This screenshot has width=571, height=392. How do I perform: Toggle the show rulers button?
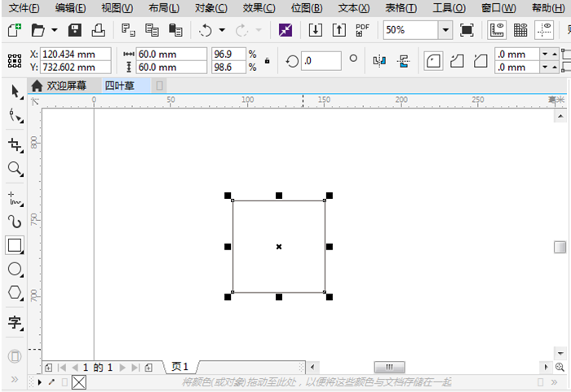coord(497,30)
